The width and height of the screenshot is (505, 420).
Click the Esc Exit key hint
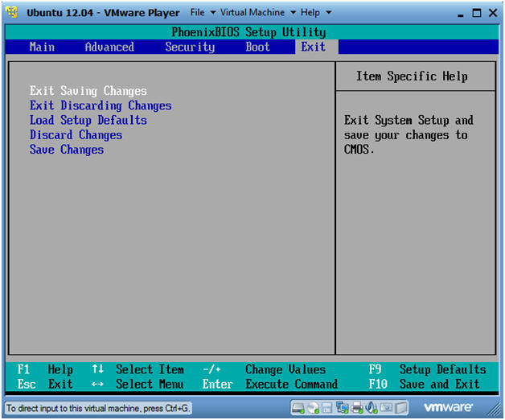45,385
